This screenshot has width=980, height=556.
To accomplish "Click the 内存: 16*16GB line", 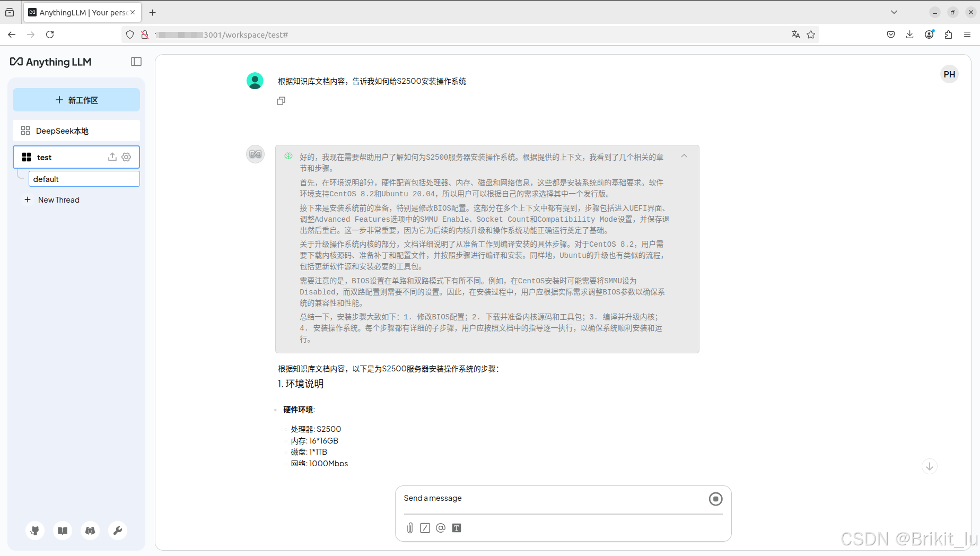I will (314, 440).
